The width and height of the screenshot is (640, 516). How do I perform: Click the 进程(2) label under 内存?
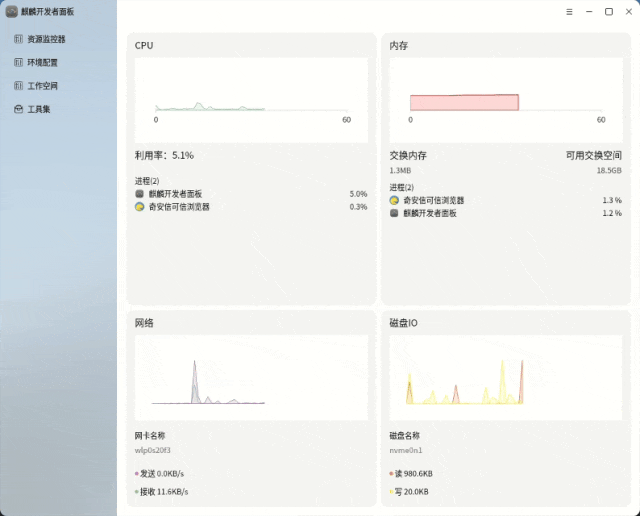coord(401,187)
